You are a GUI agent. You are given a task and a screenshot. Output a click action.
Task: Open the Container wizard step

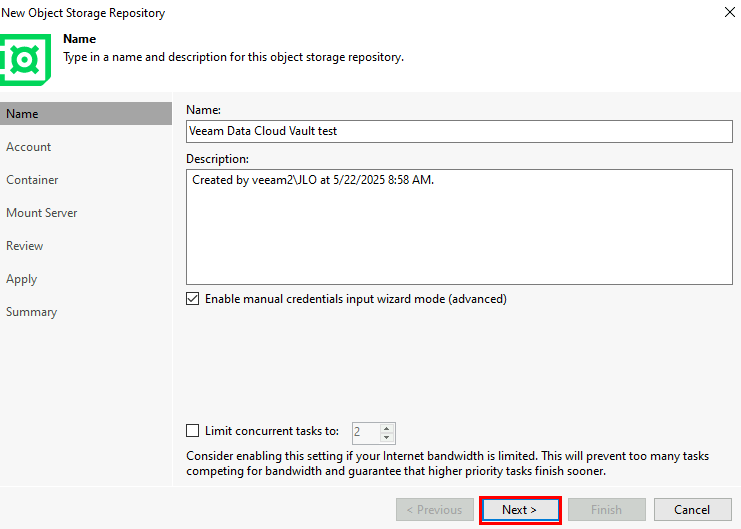[x=32, y=180]
